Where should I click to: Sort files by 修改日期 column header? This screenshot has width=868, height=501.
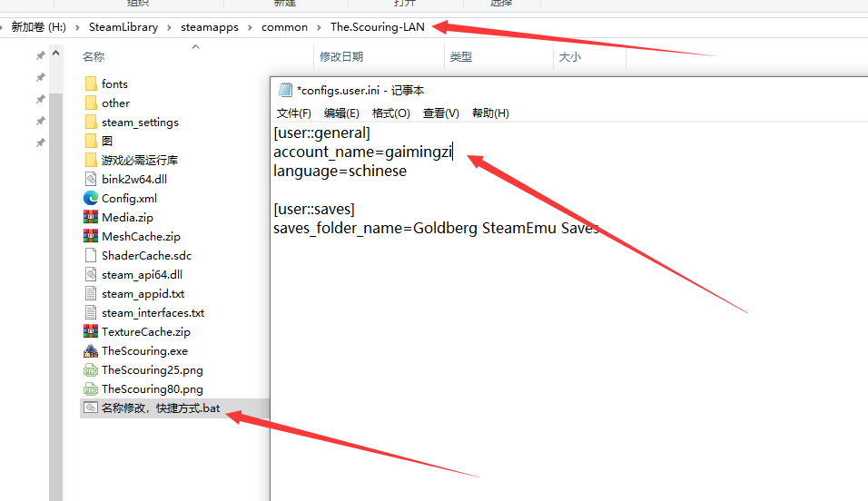tap(341, 57)
